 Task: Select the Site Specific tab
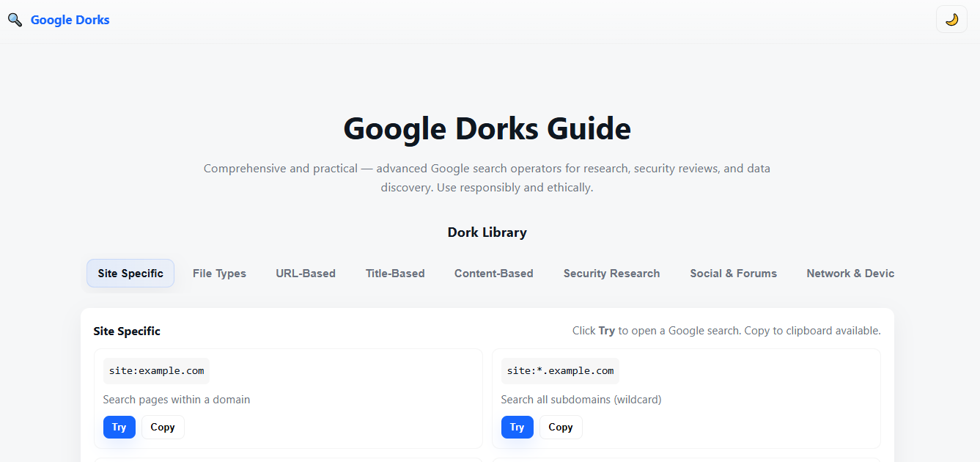130,273
